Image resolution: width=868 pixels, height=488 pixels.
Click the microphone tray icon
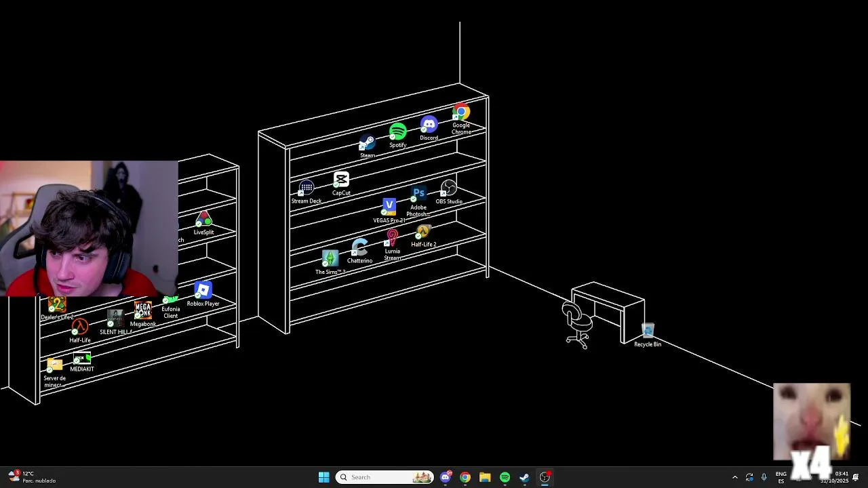pyautogui.click(x=764, y=477)
